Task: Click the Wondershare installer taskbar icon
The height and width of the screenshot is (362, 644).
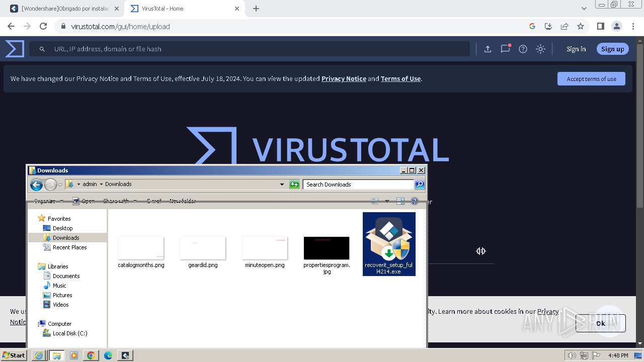Action: (125, 355)
